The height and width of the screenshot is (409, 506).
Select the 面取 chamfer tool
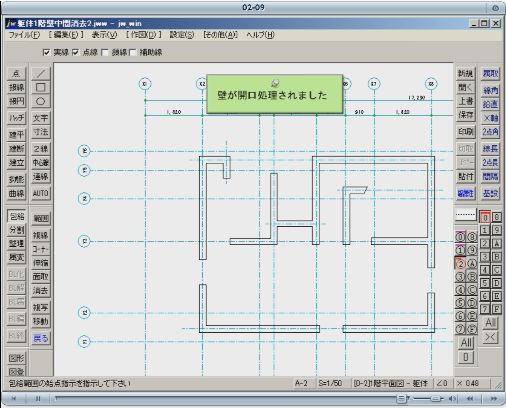point(41,277)
